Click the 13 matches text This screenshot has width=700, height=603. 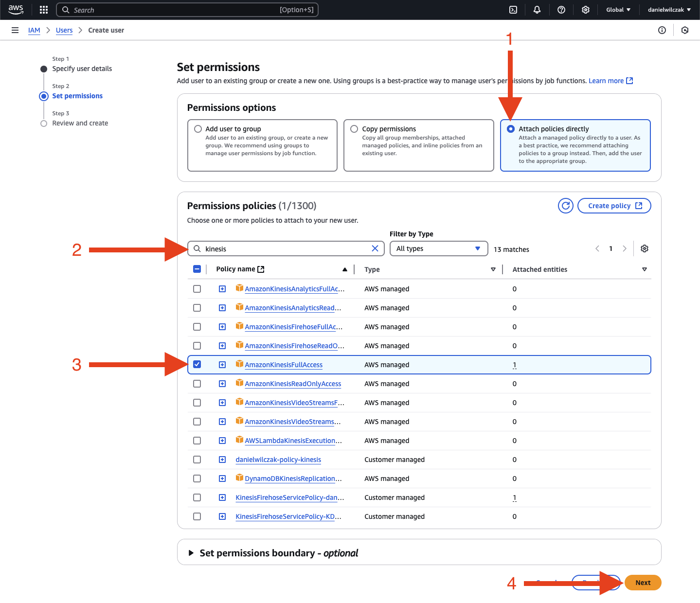tap(511, 249)
